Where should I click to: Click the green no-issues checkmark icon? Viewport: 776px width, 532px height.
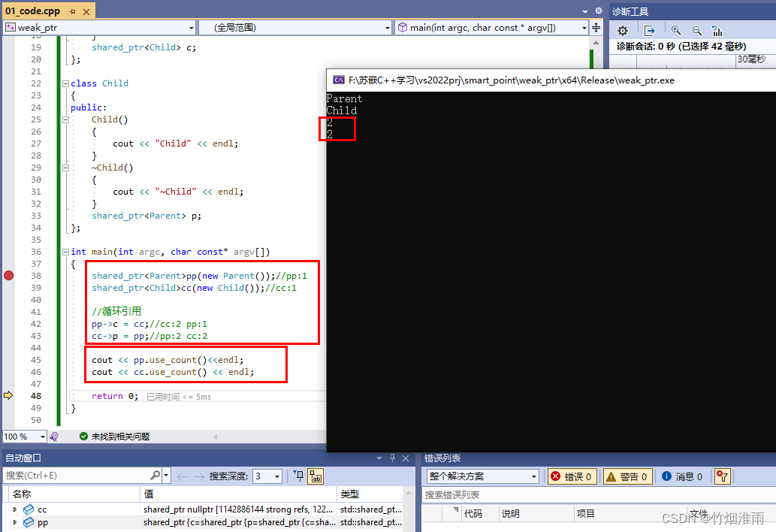pos(83,436)
